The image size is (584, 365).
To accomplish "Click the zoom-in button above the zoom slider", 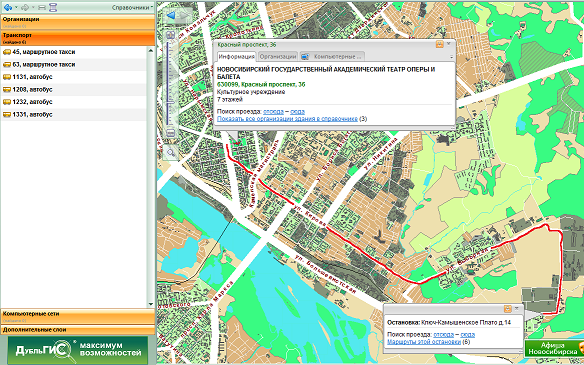I will [x=171, y=36].
